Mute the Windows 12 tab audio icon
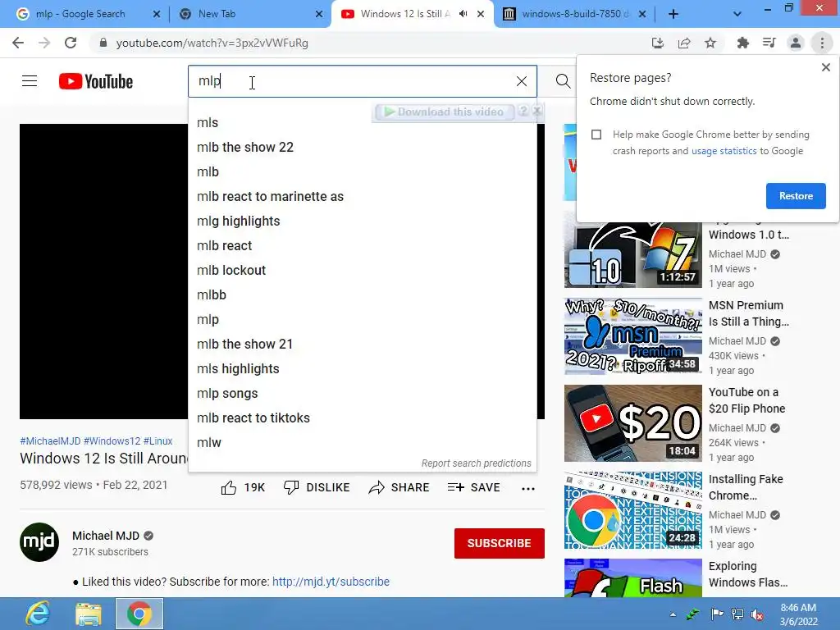Screen dimensions: 840x630 [x=463, y=14]
